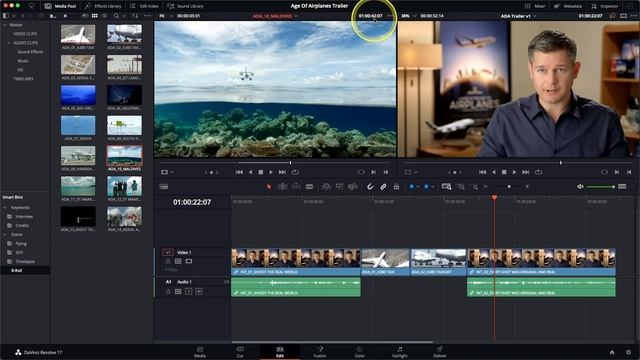
Task: Lock the Audio 1 track
Action: point(168,291)
